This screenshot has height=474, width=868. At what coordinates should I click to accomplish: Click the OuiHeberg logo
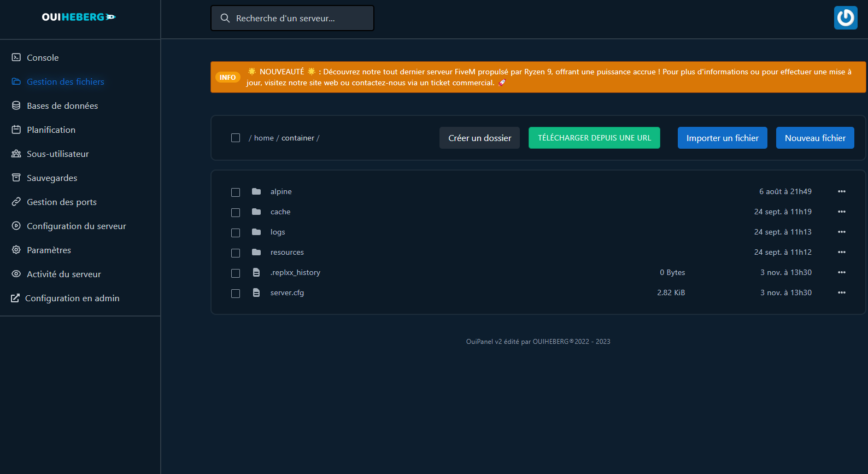point(79,17)
